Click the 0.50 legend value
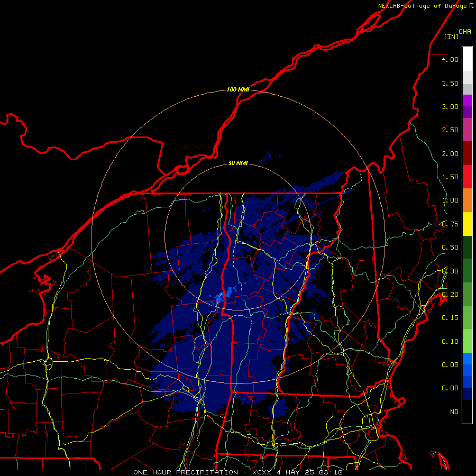This screenshot has width=476, height=476. pos(450,248)
